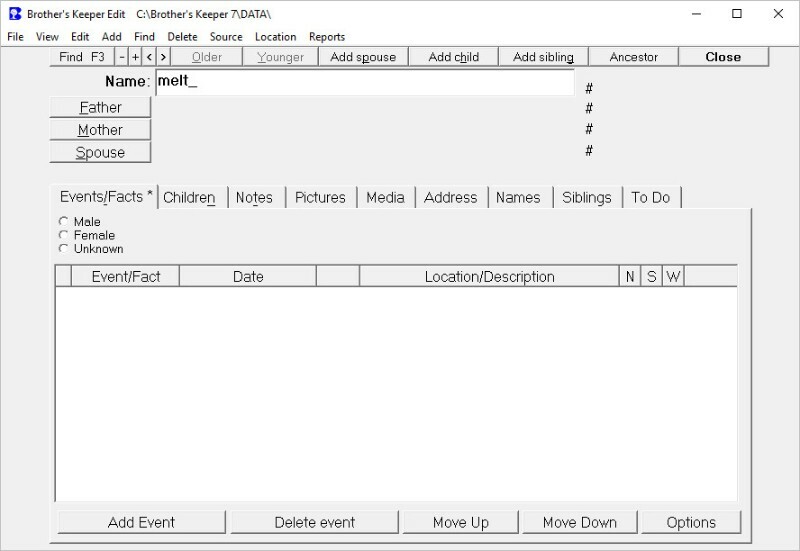The image size is (800, 551).
Task: Choose Unknown for gender
Action: (64, 248)
